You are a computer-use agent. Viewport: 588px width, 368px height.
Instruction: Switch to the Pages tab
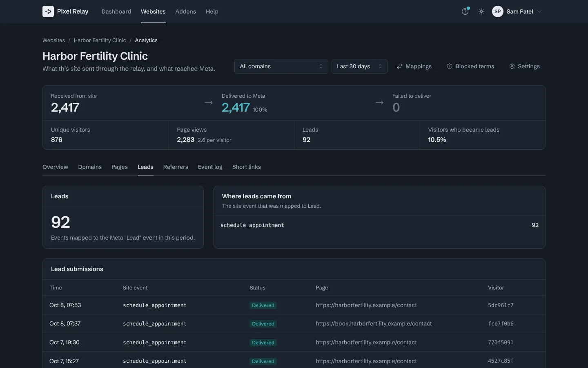pos(120,167)
